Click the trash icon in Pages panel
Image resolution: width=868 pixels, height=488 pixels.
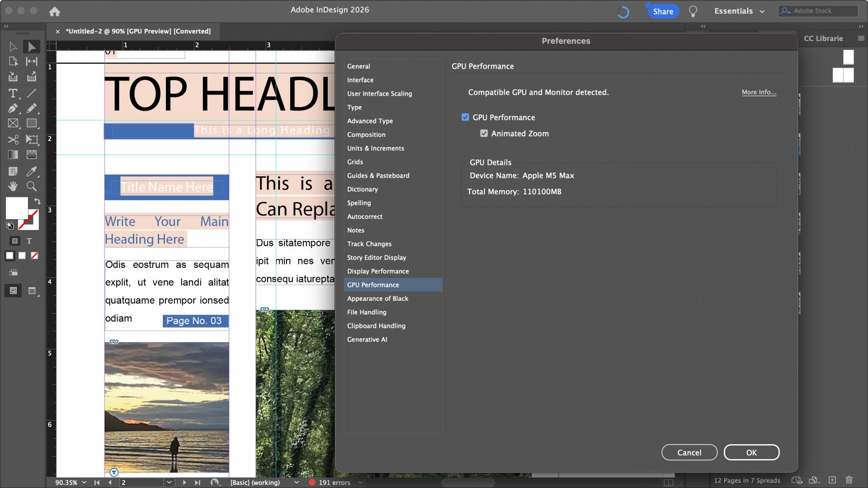point(849,480)
